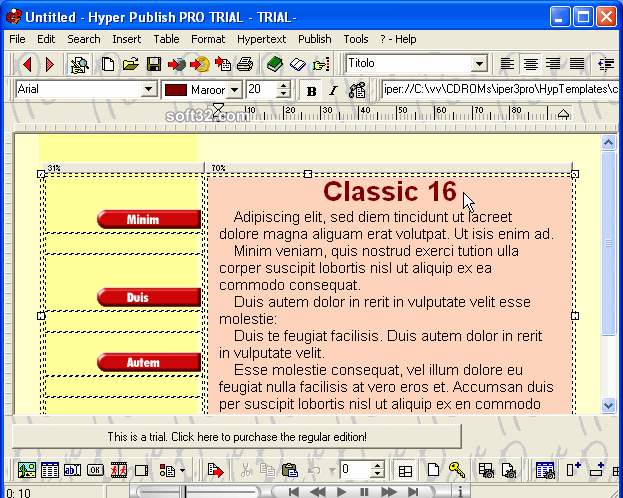The width and height of the screenshot is (623, 498).
Task: Click the red Minim button
Action: (x=149, y=219)
